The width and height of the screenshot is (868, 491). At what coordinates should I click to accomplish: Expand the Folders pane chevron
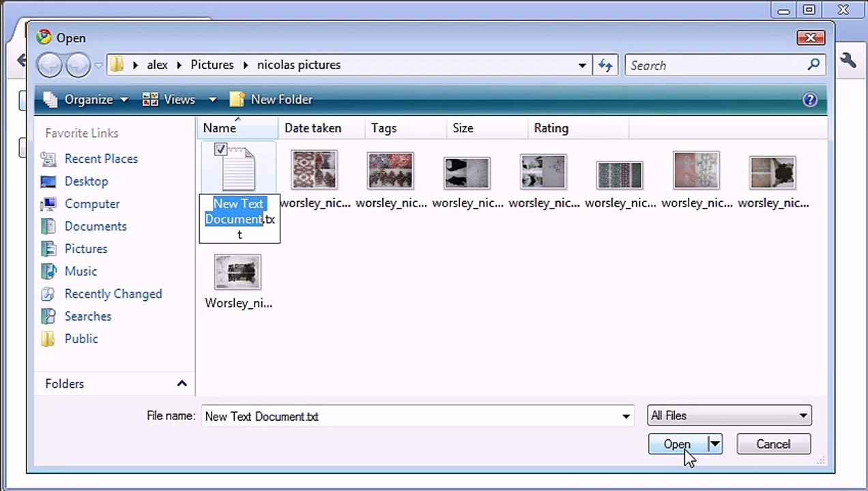tap(182, 384)
